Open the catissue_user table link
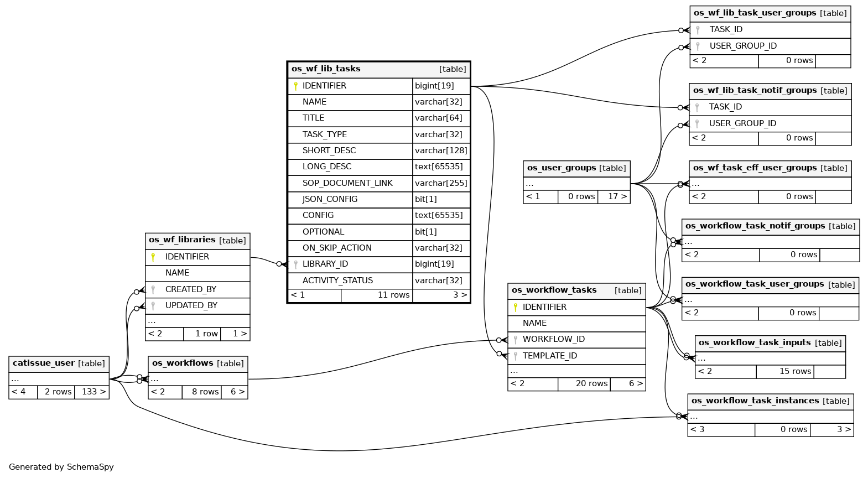The width and height of the screenshot is (868, 478). pos(59,363)
